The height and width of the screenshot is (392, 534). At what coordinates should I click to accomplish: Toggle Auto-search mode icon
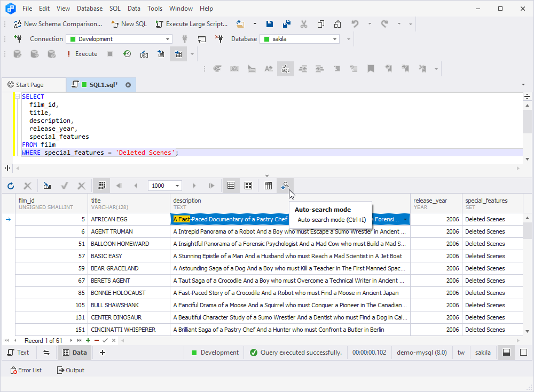coord(285,186)
